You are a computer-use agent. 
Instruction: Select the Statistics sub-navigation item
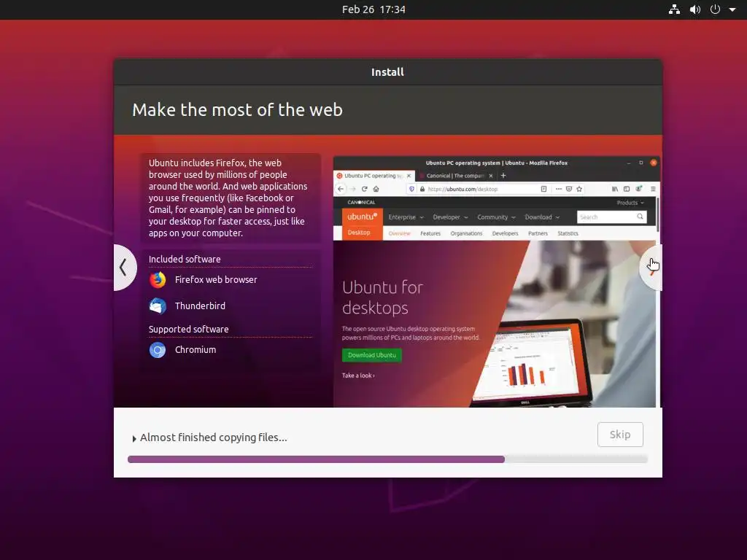568,233
